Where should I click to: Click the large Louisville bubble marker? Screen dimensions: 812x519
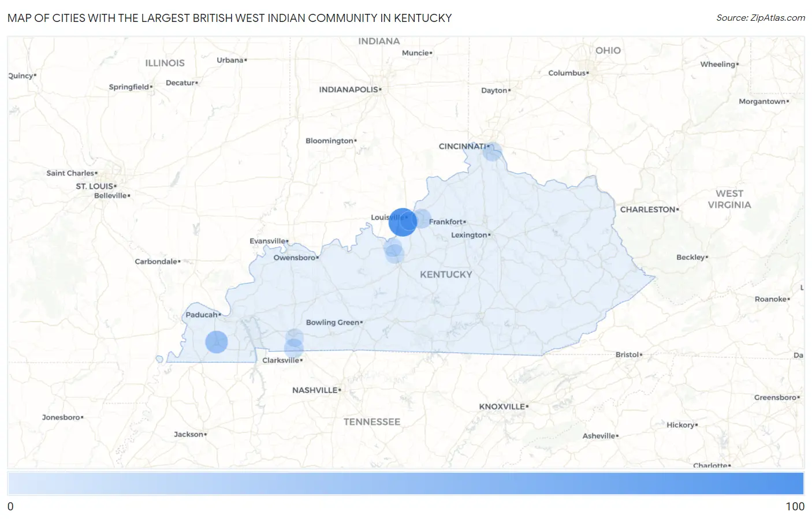coord(403,222)
